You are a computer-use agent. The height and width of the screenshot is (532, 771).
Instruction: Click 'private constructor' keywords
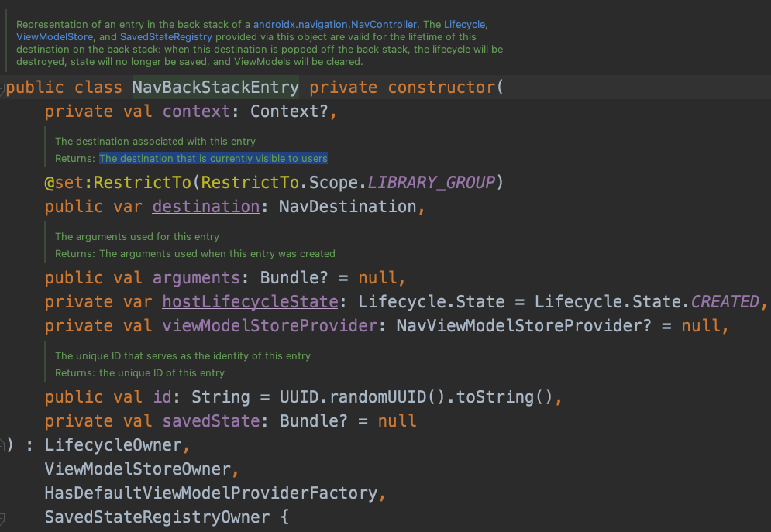[402, 88]
